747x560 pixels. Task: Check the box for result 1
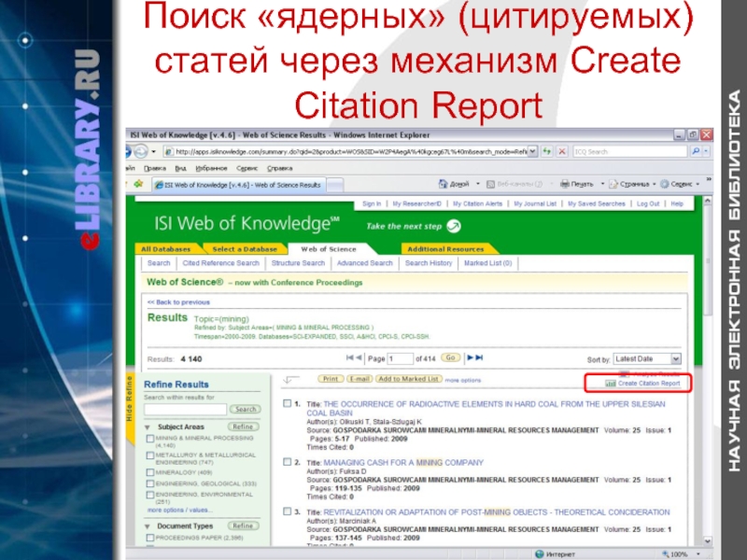(x=286, y=404)
